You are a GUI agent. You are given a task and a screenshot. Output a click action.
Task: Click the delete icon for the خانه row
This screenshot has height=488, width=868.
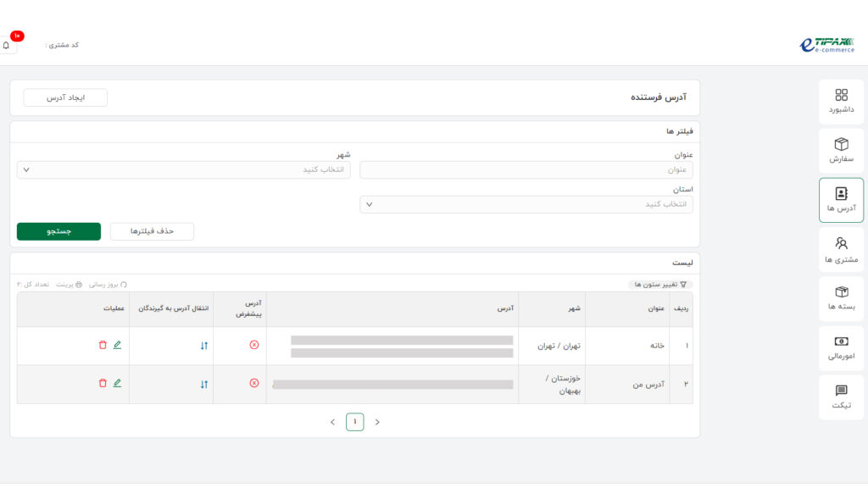tap(103, 345)
